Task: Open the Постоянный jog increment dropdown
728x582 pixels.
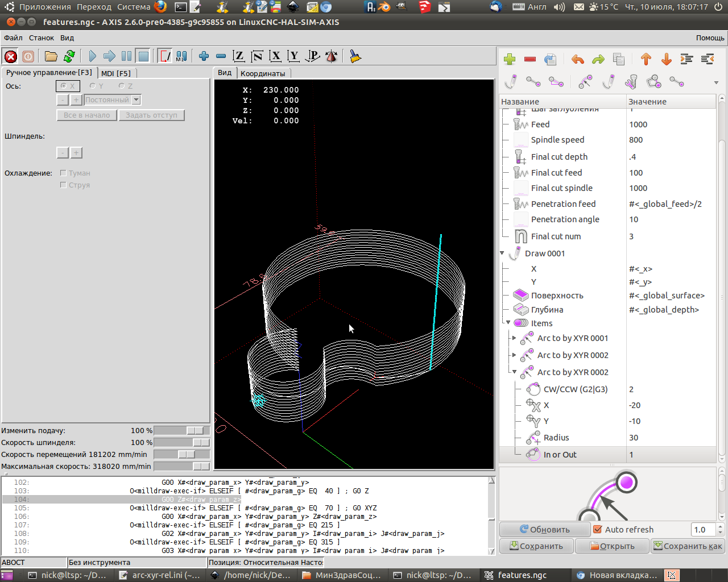Action: 136,100
